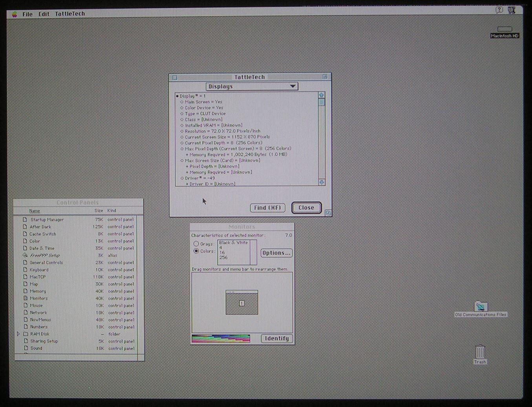Select the Cache Switch control panel icon
Image resolution: width=532 pixels, height=407 pixels.
coord(25,234)
